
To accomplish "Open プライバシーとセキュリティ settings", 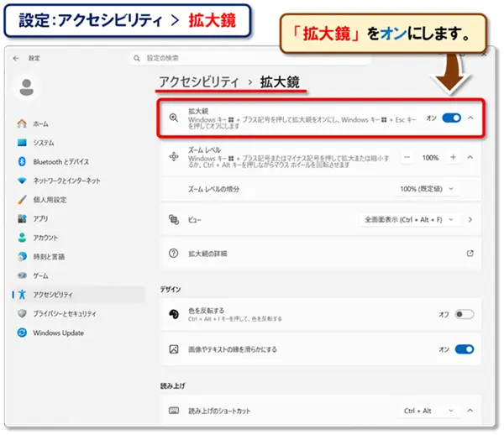I will pos(78,313).
